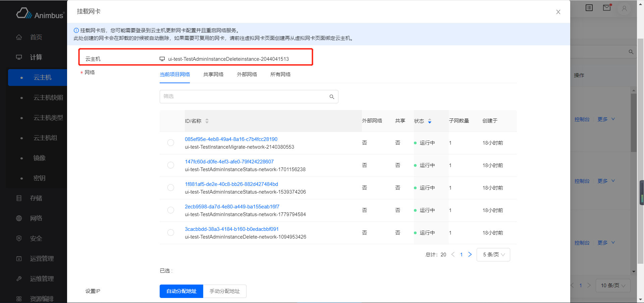Image resolution: width=644 pixels, height=303 pixels.
Task: Switch to the 外部网络 tab
Action: point(247,74)
